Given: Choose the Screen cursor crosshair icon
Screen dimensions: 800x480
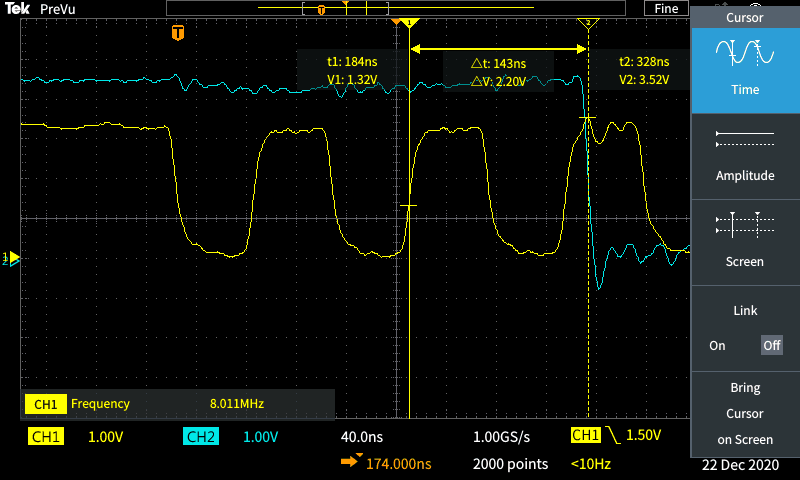Looking at the screenshot, I should pos(745,224).
